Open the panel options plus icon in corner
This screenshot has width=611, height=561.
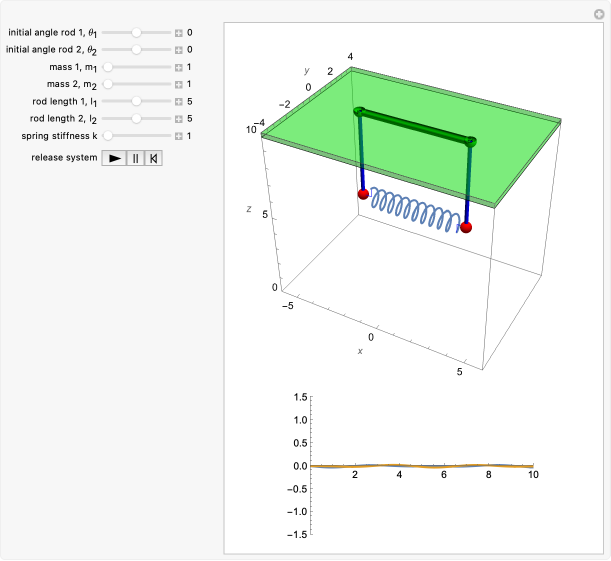598,13
